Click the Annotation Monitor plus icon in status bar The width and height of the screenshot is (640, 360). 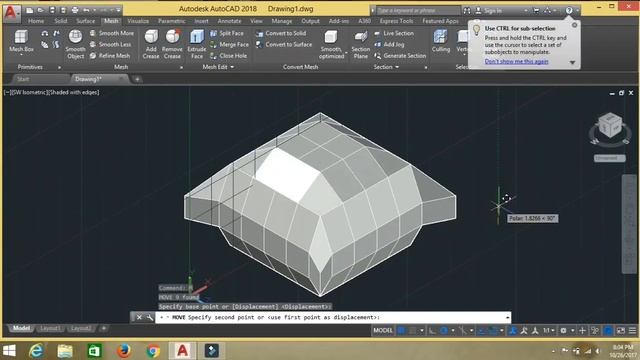[582, 330]
